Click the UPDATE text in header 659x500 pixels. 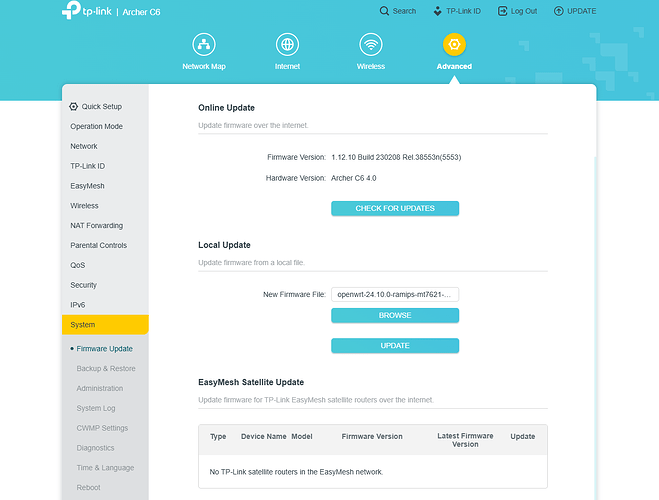582,11
